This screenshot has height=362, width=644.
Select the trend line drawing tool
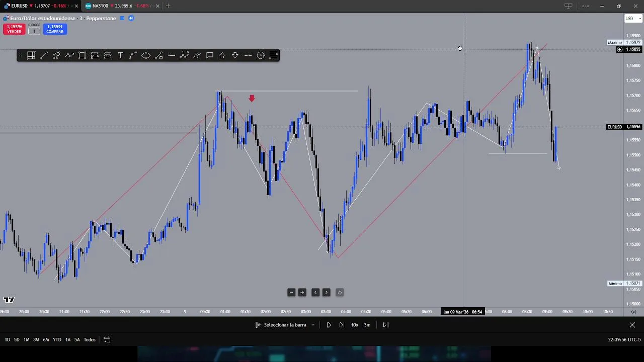[44, 55]
